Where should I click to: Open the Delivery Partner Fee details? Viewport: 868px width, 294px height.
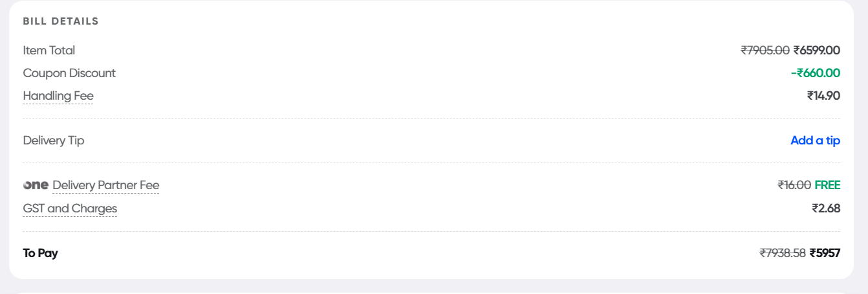[105, 185]
